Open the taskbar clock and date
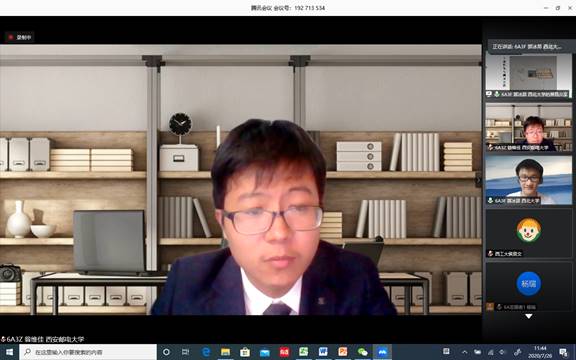The width and height of the screenshot is (576, 360). [x=541, y=352]
